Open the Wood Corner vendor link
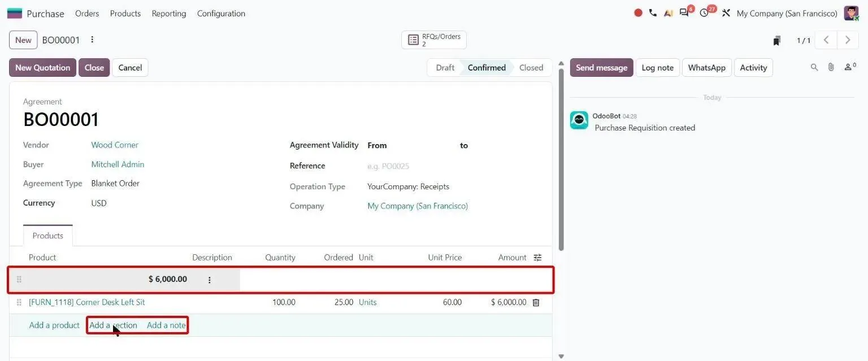Image resolution: width=868 pixels, height=361 pixels. (x=115, y=145)
